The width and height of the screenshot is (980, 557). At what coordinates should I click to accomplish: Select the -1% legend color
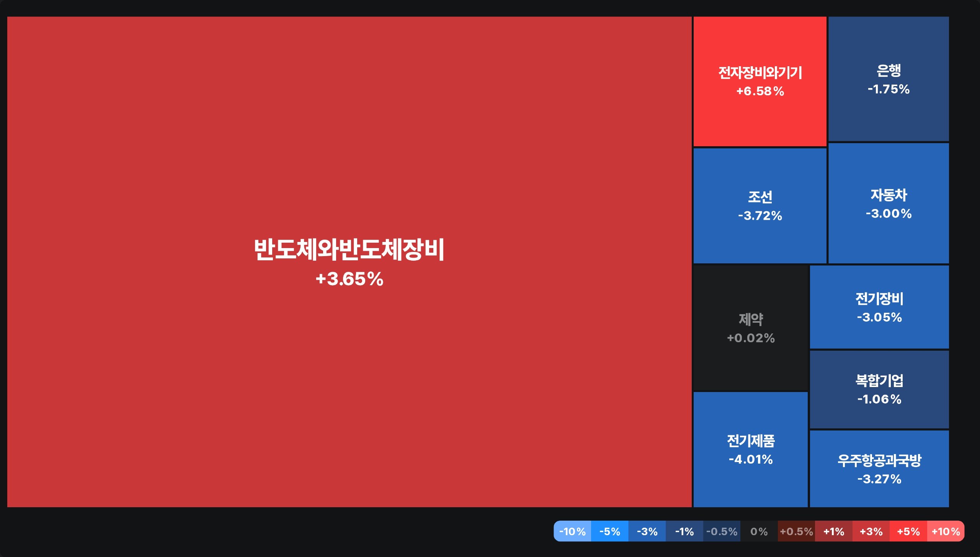pos(684,531)
